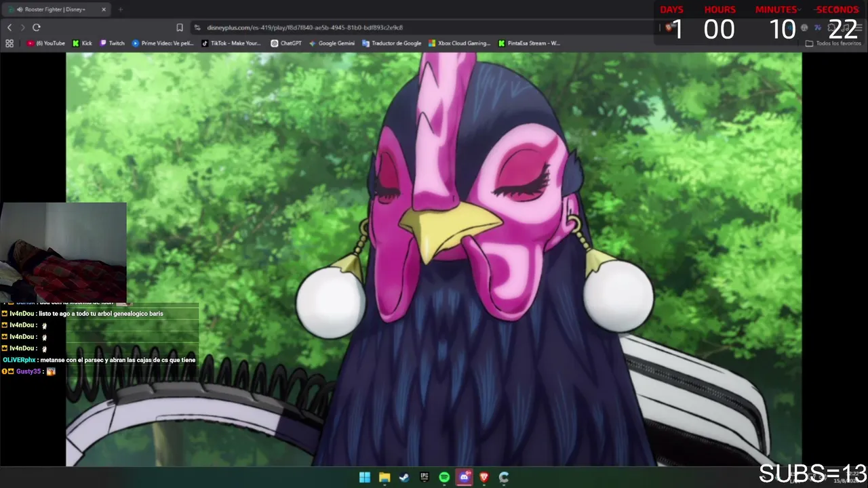
Task: Go back using the browser back arrow
Action: [9, 27]
